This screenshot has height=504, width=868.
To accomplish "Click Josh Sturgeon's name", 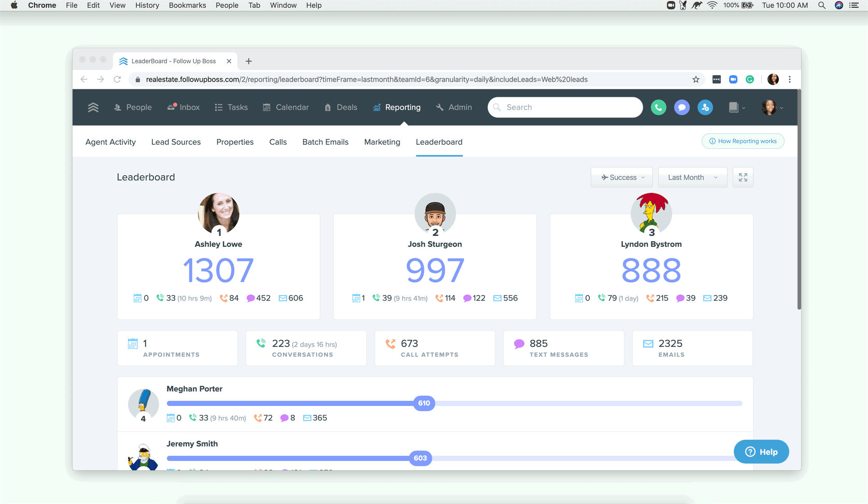I will pos(435,244).
